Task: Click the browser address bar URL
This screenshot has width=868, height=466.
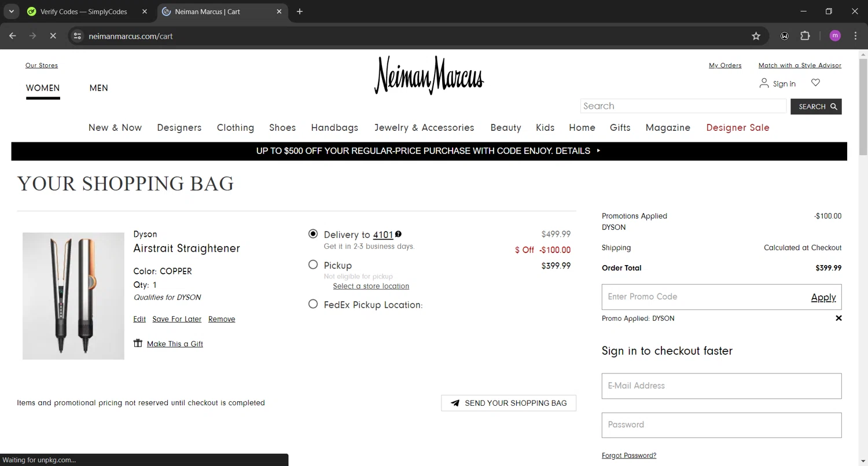Action: coord(131,36)
